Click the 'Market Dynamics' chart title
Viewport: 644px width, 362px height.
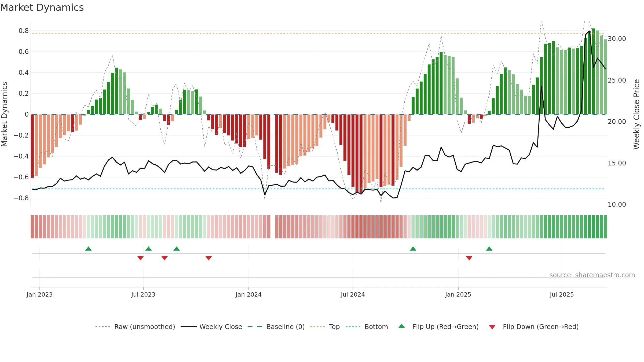click(42, 8)
